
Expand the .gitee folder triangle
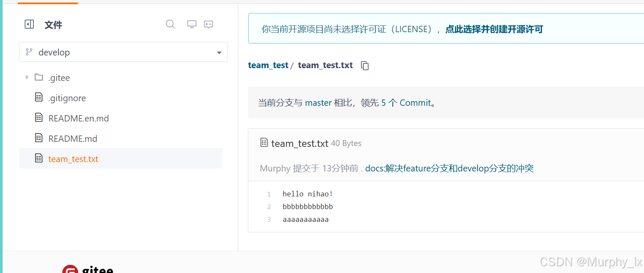[27, 77]
